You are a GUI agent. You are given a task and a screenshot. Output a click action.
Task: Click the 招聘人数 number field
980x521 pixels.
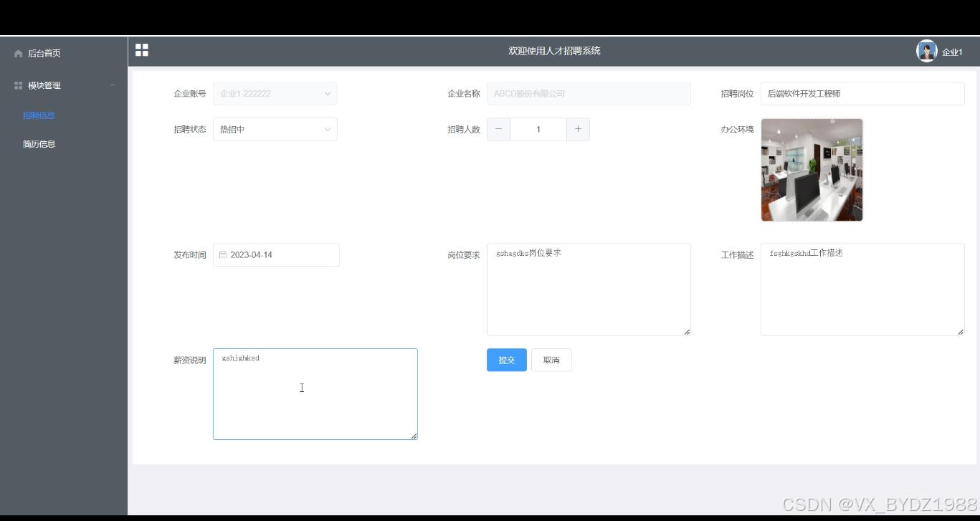538,129
